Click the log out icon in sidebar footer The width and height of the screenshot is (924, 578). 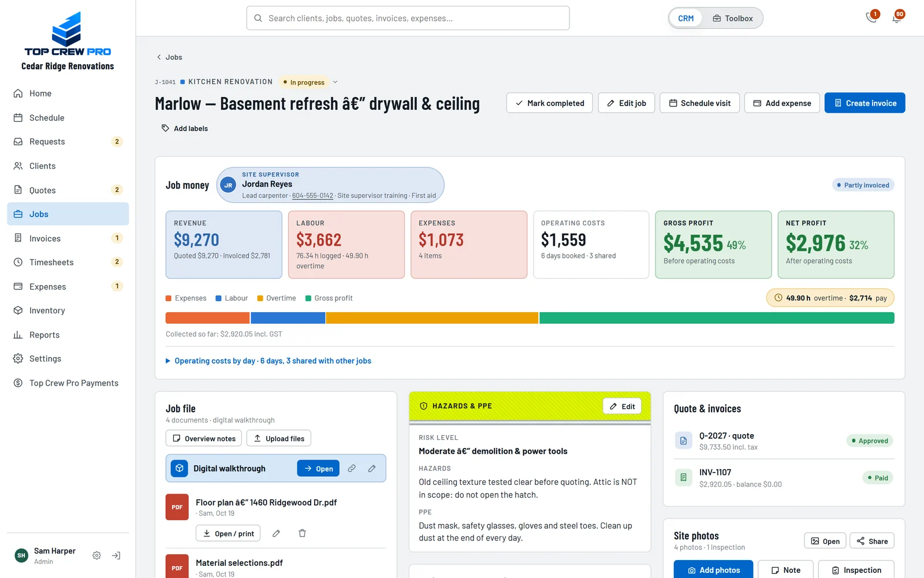[116, 555]
